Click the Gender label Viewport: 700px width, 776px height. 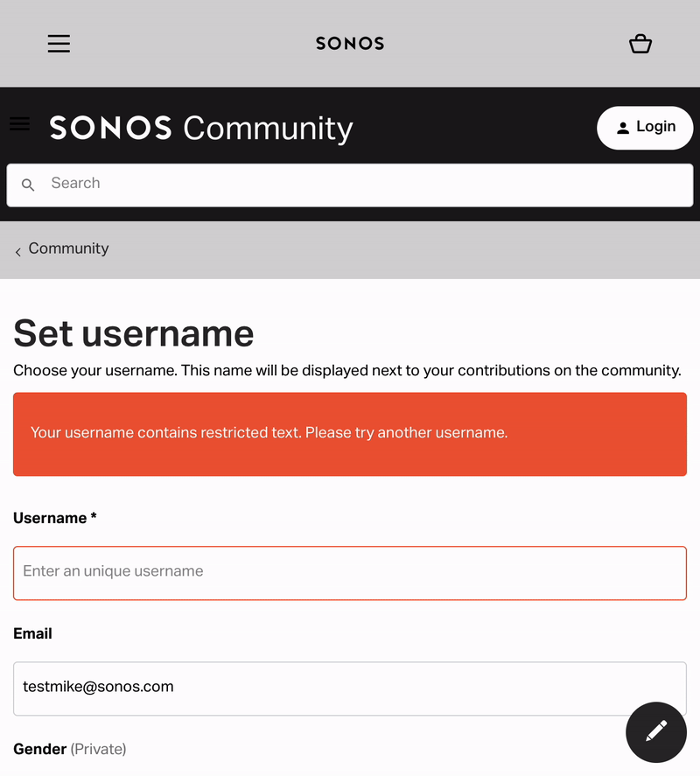pyautogui.click(x=40, y=749)
